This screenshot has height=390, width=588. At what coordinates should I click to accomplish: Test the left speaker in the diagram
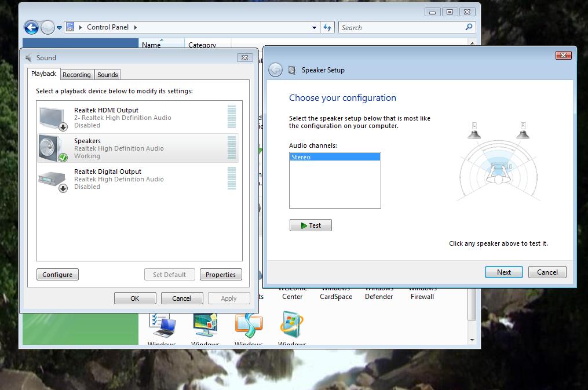[x=474, y=130]
